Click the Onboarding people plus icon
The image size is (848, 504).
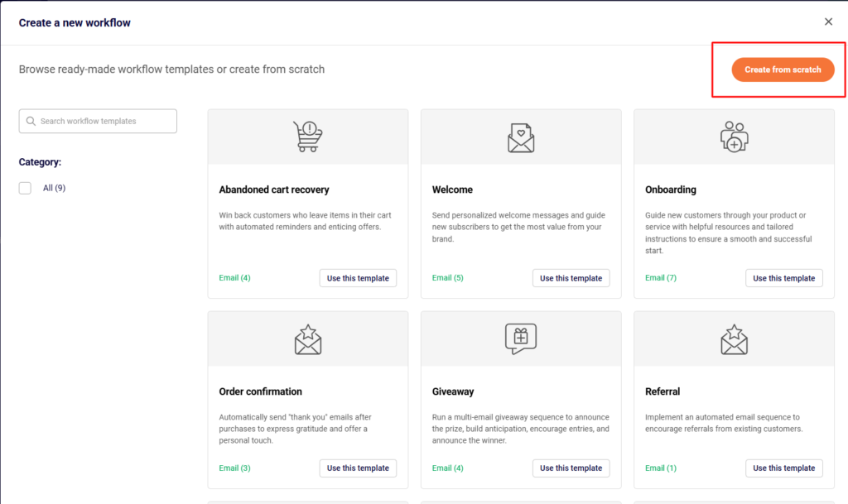(x=734, y=137)
